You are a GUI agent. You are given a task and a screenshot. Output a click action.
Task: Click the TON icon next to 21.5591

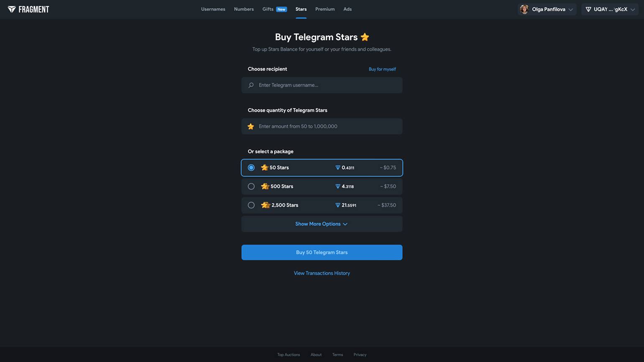(337, 205)
